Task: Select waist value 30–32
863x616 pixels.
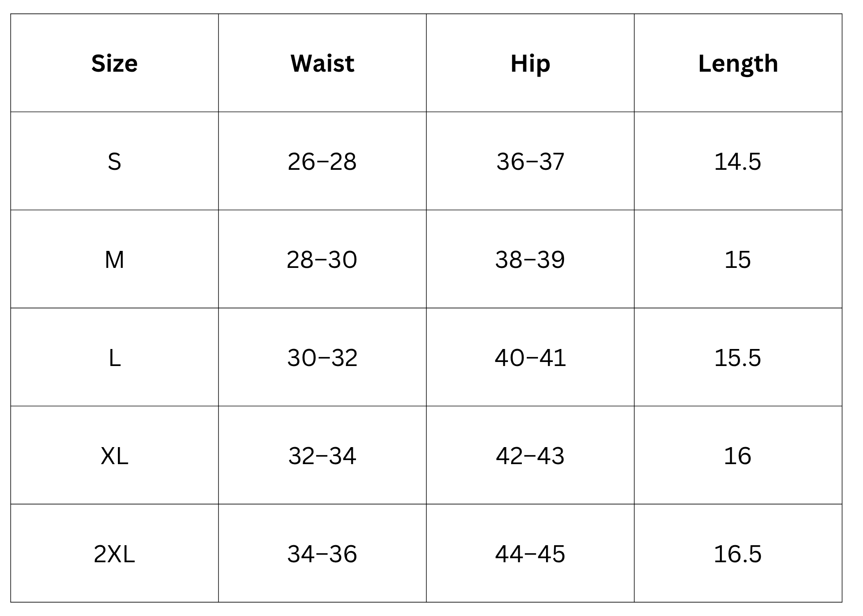Action: coord(322,358)
